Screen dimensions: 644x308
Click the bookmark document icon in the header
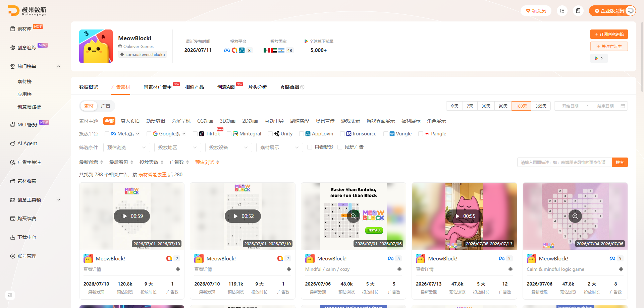click(x=578, y=11)
